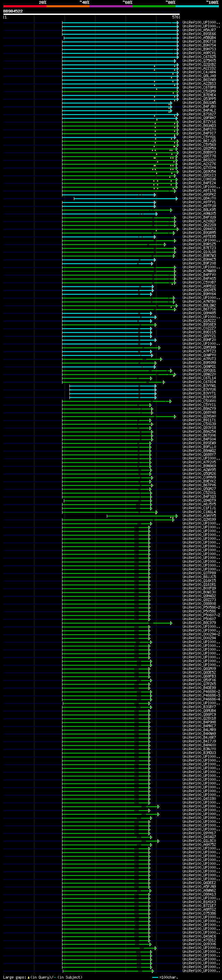Click the UniRef100_Q6Z2G9 label
The width and height of the screenshot is (222, 980).
pyautogui.click(x=199, y=225)
